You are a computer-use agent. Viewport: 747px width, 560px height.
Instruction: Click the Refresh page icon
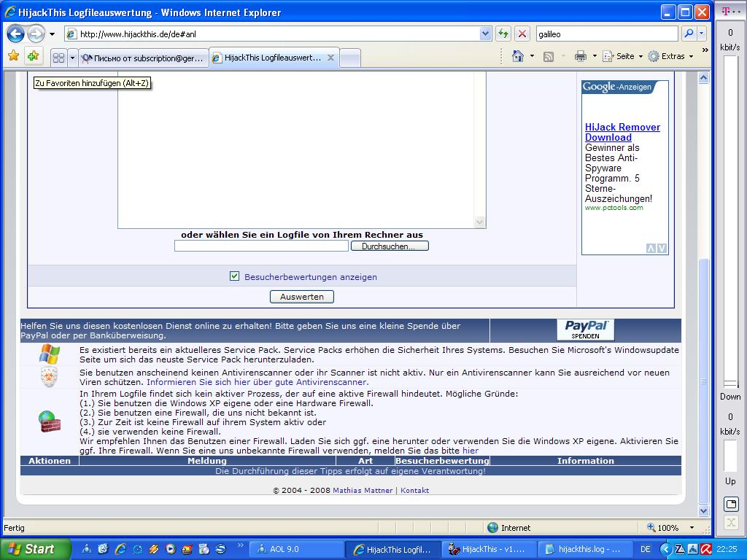point(503,34)
